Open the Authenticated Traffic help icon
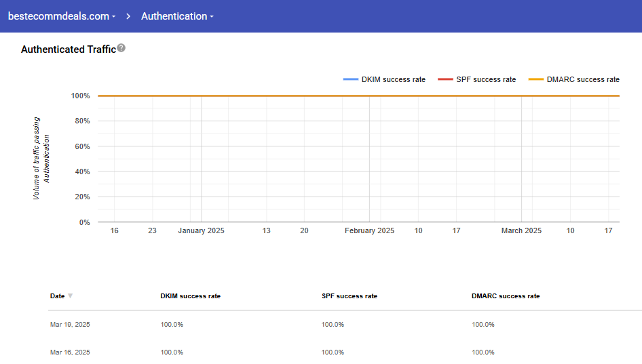This screenshot has width=642, height=364. pyautogui.click(x=121, y=48)
